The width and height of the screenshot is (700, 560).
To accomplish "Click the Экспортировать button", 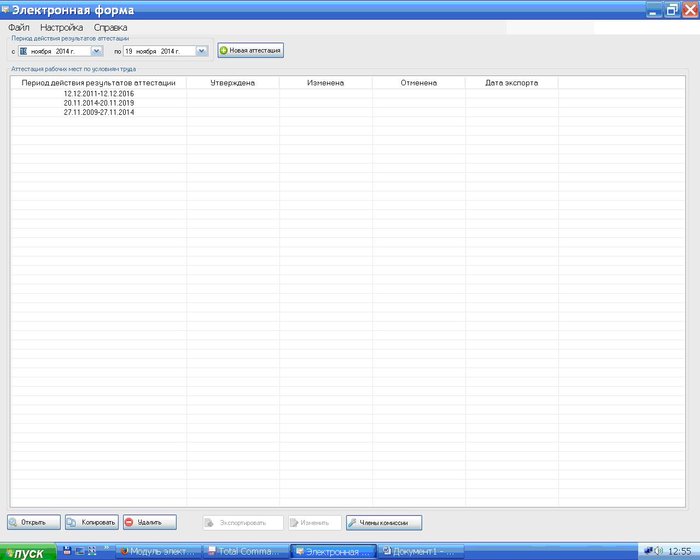I will [x=243, y=522].
